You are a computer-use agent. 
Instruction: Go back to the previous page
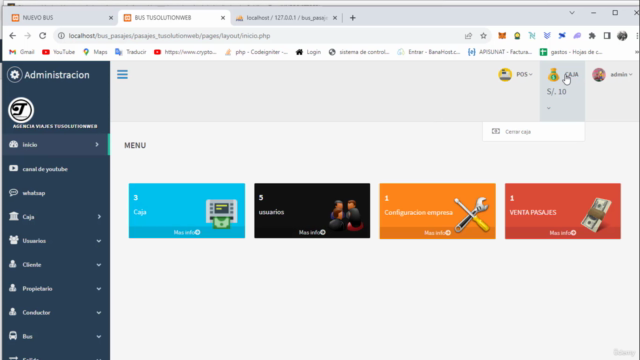click(13, 36)
